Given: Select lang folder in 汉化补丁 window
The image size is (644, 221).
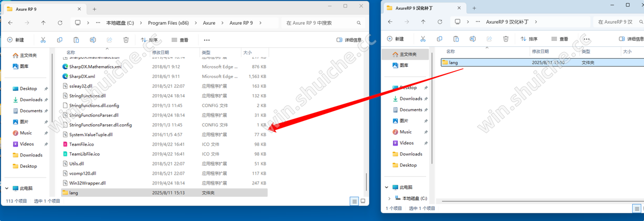Looking at the screenshot, I should 542,62.
